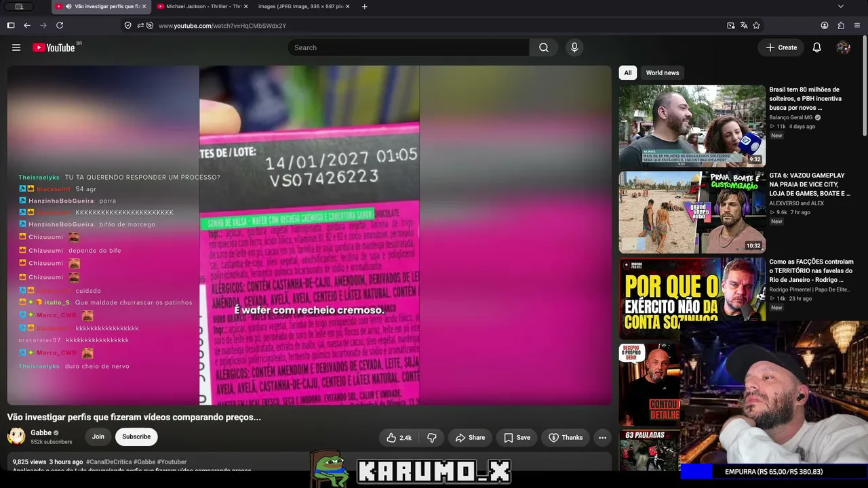Open YouTube notifications bell
The image size is (868, 488).
click(817, 47)
